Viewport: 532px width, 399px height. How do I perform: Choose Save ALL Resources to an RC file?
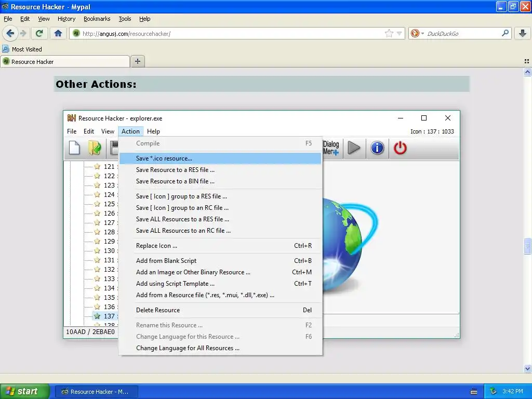(220, 231)
